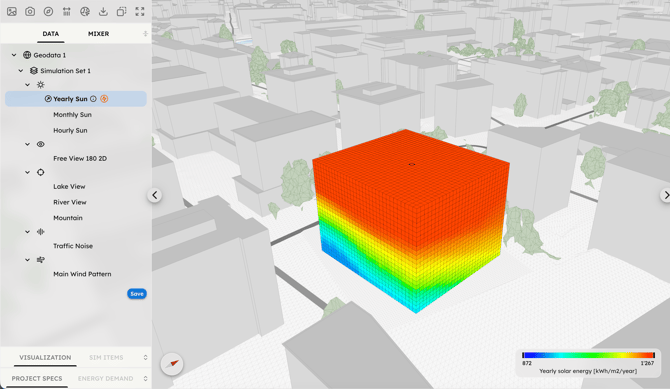Click the info icon beside Yearly Sun

tap(93, 99)
